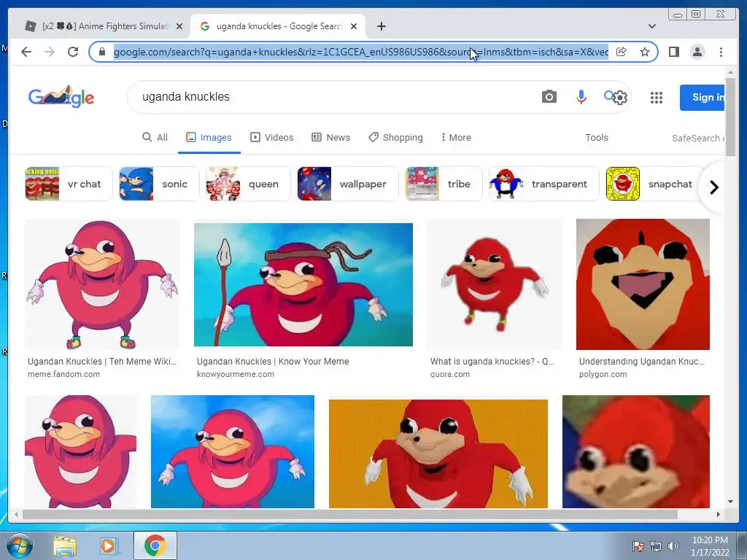Focus the uganda knuckles search field
Screen dimensions: 747x560
click(333, 97)
